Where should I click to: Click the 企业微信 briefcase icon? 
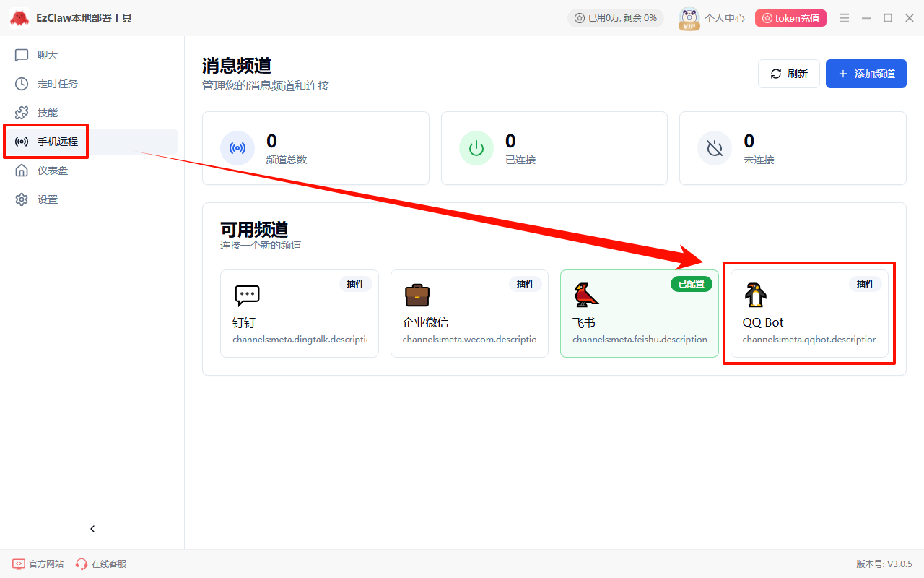(x=417, y=295)
